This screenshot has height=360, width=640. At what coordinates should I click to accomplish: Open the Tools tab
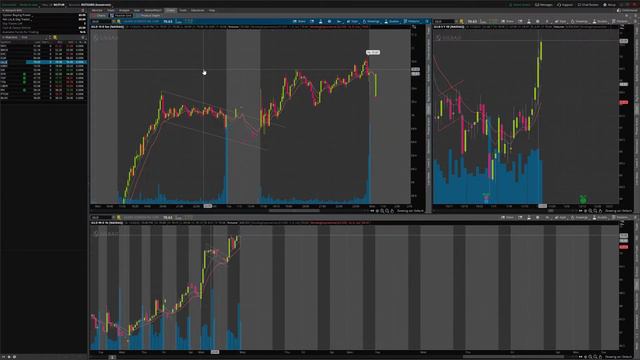[x=183, y=10]
